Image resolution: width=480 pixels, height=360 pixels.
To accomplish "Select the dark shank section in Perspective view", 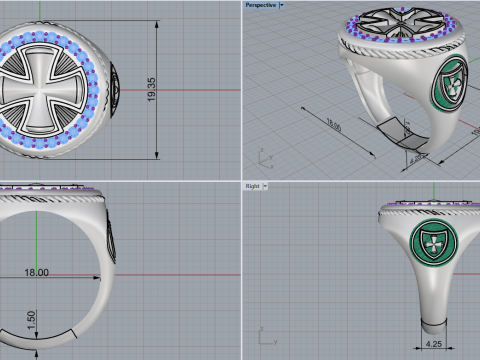I will pos(402,133).
